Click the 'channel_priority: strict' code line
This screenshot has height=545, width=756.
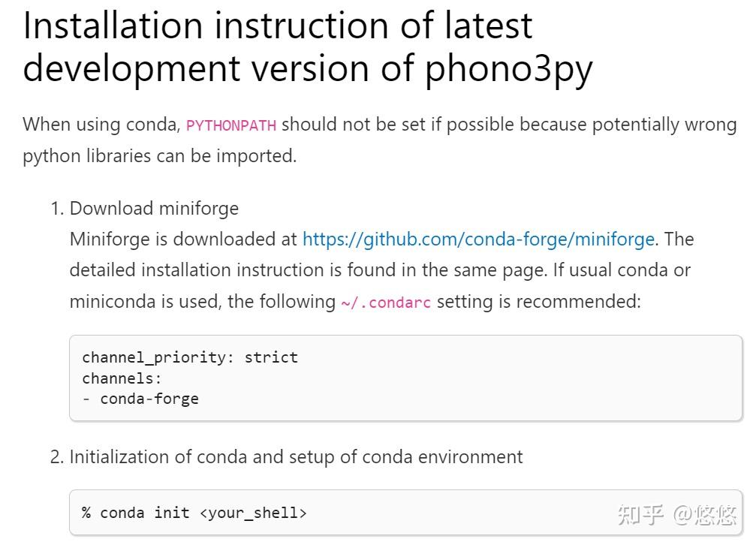[190, 357]
